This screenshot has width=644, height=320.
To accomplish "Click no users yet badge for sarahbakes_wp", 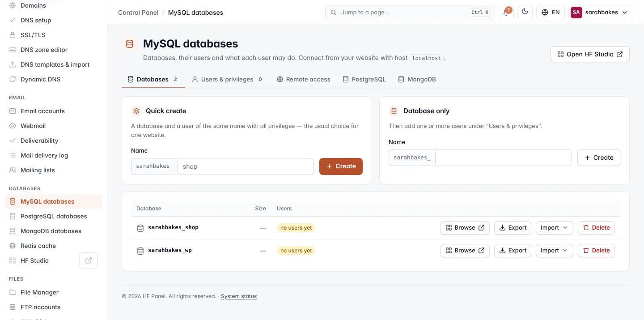I will click(x=296, y=251).
